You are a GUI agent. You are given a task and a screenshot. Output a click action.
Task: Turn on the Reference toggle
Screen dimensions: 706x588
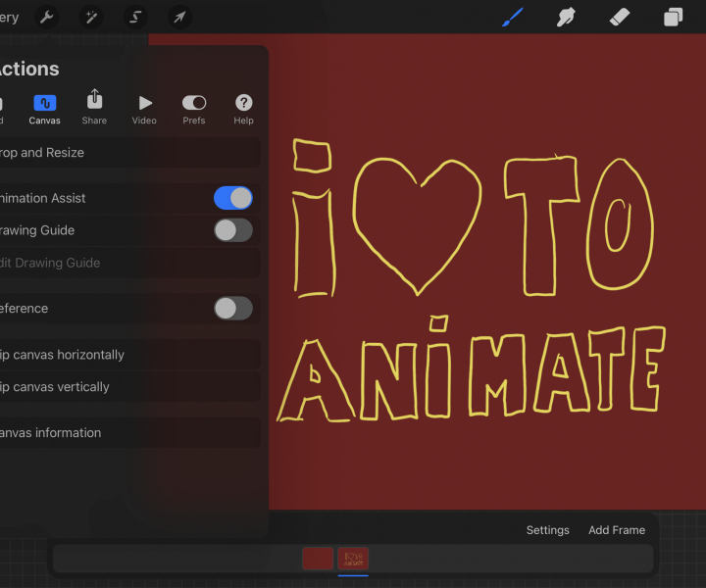click(233, 309)
